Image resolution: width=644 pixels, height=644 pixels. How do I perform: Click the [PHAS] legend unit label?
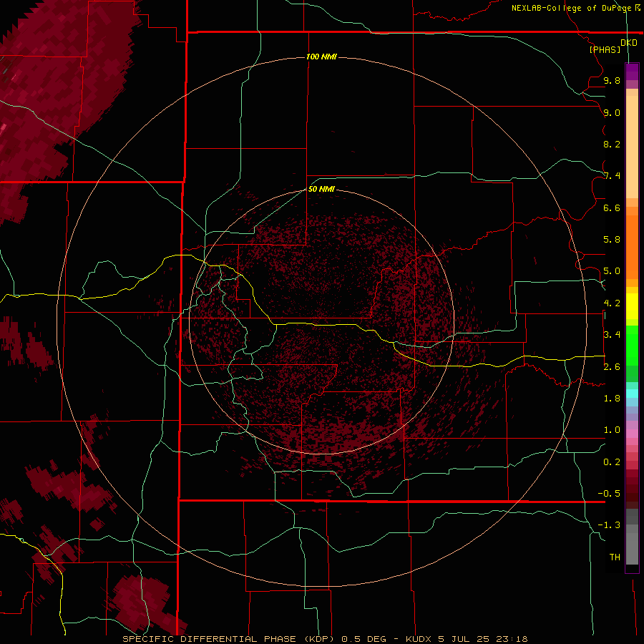605,49
